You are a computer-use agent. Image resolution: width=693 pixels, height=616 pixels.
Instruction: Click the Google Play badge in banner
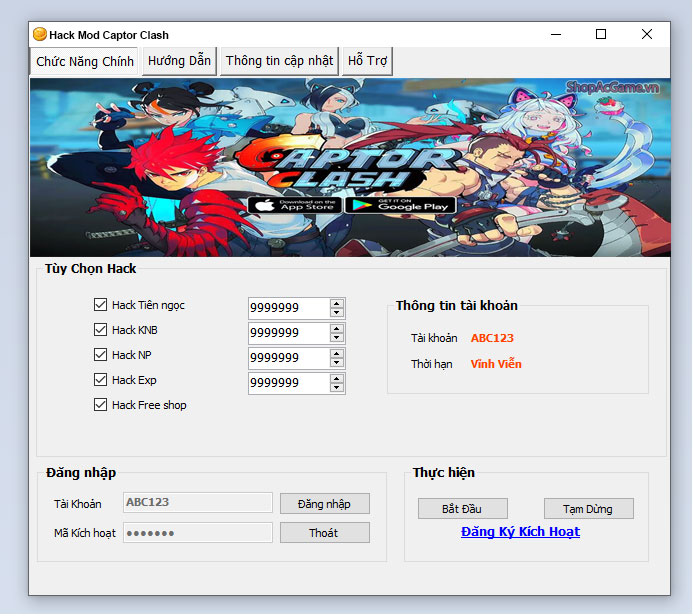coord(400,205)
